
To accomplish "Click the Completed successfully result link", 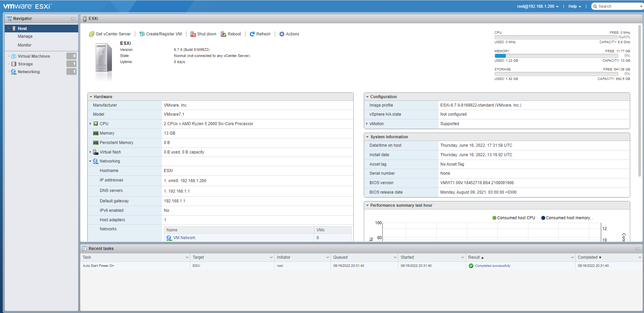I will (493, 266).
